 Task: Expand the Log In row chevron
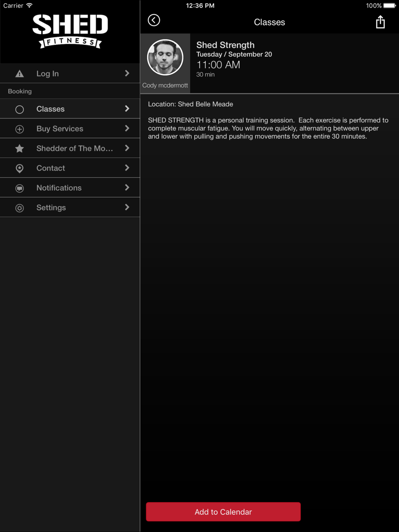click(x=127, y=73)
